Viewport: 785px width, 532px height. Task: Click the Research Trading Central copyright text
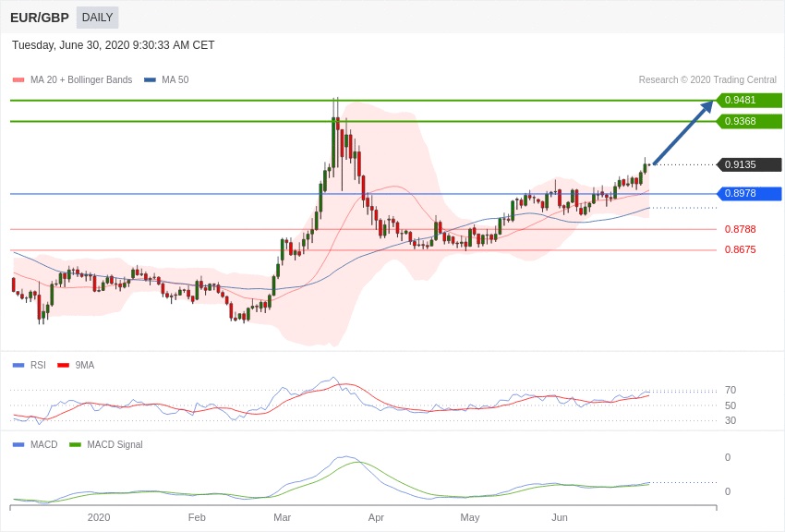707,80
